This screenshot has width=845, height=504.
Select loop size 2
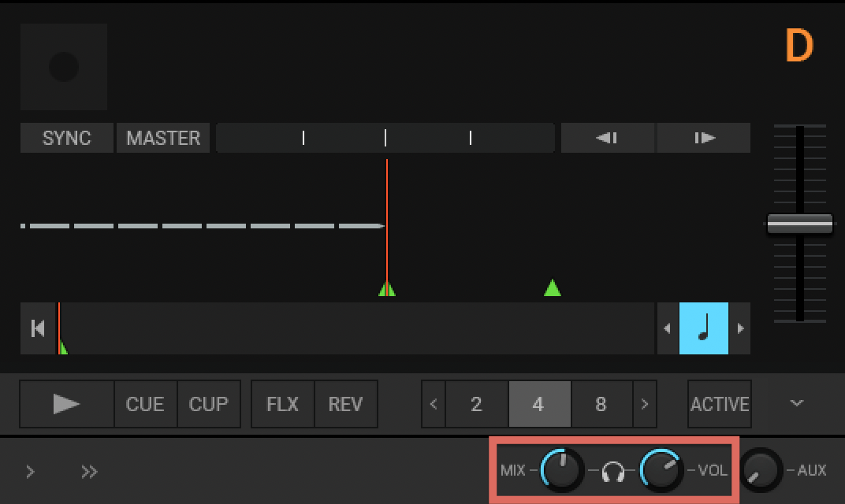tap(476, 404)
